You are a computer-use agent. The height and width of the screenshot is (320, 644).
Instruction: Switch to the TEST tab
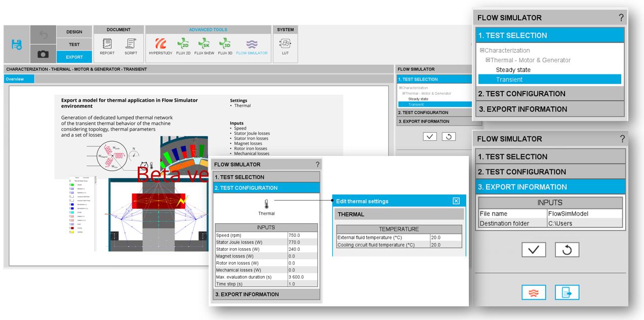pyautogui.click(x=74, y=45)
